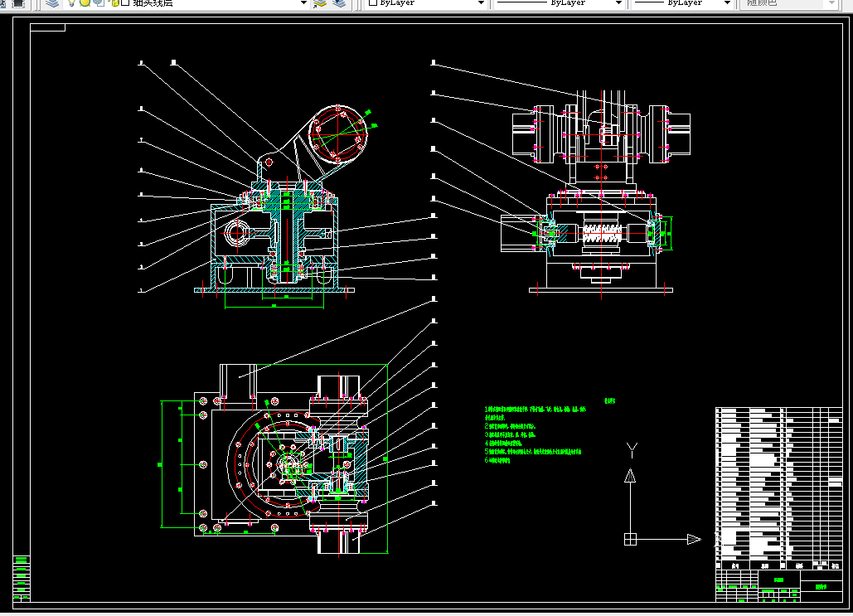The image size is (853, 616).
Task: Click the Layer Previous icon
Action: pyautogui.click(x=339, y=3)
